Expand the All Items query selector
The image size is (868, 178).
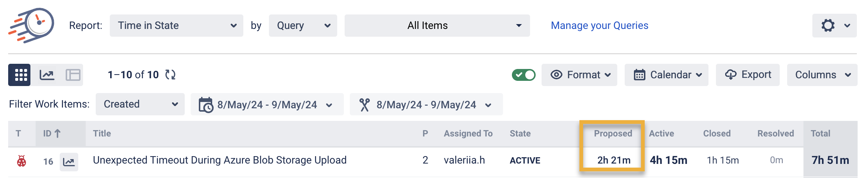pos(437,26)
